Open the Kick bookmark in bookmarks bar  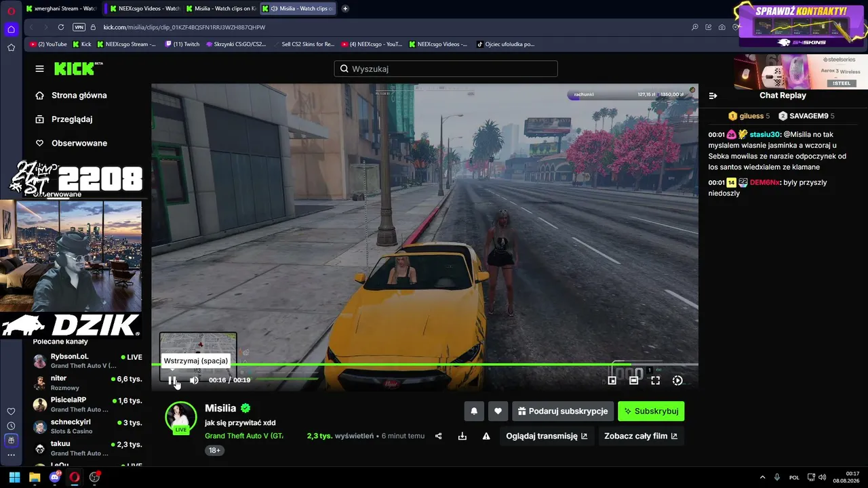81,44
